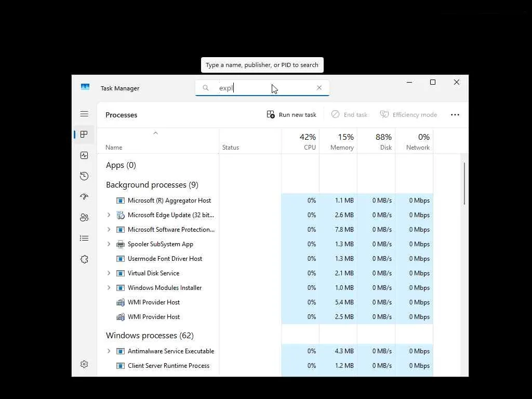The image size is (532, 399).
Task: Click Microsoft (R) Aggregator Host process icon
Action: pyautogui.click(x=121, y=201)
